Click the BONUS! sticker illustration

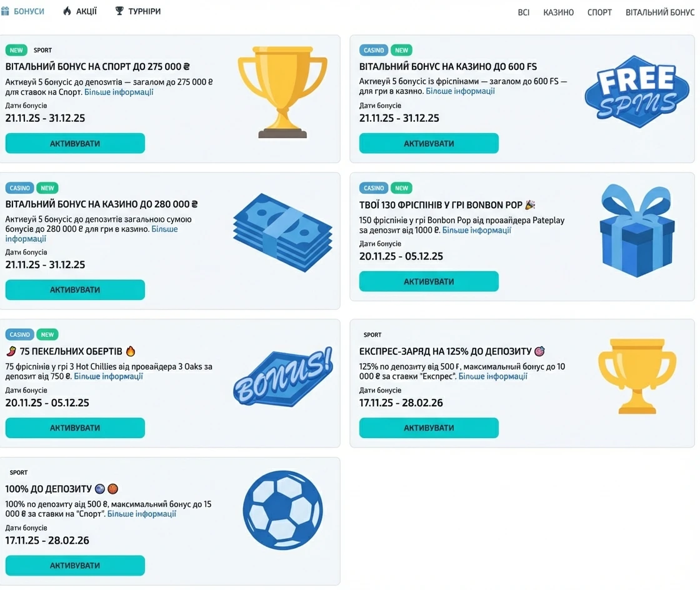[x=282, y=376]
